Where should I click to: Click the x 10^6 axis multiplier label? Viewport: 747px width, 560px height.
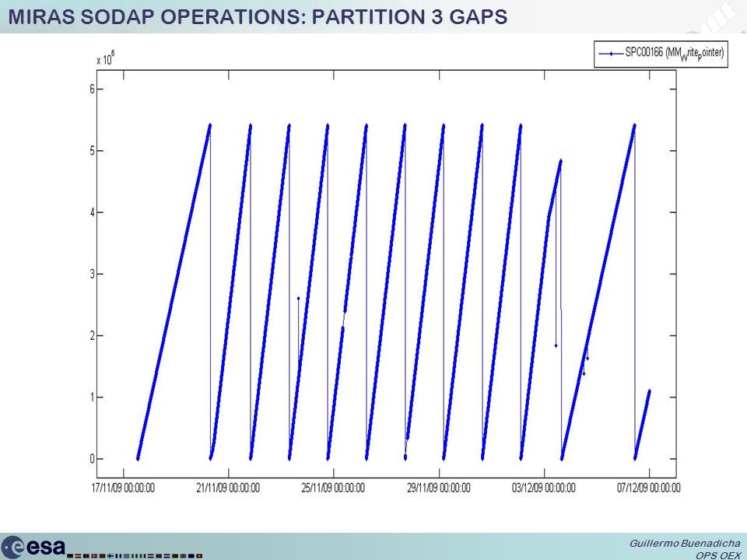point(106,58)
